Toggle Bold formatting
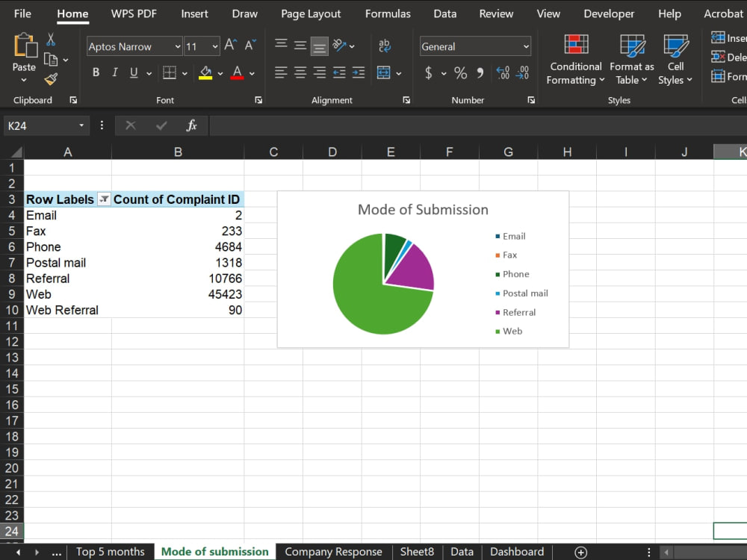Image resolution: width=747 pixels, height=560 pixels. point(96,72)
